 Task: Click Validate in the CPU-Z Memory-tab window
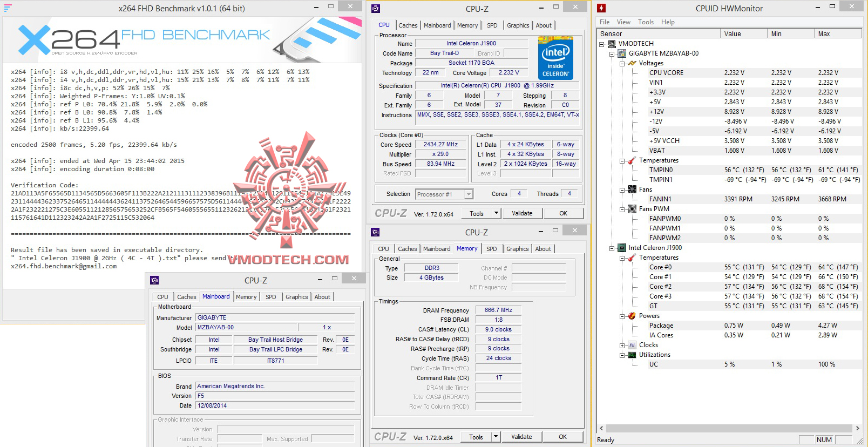[x=521, y=437]
